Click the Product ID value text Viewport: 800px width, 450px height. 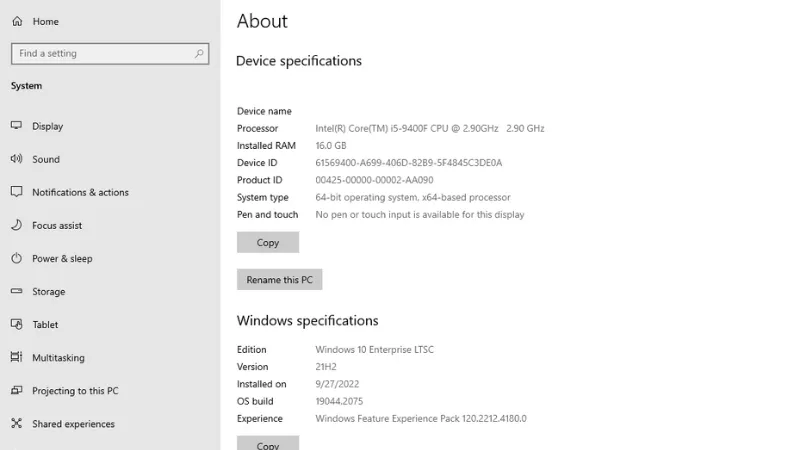pyautogui.click(x=374, y=180)
